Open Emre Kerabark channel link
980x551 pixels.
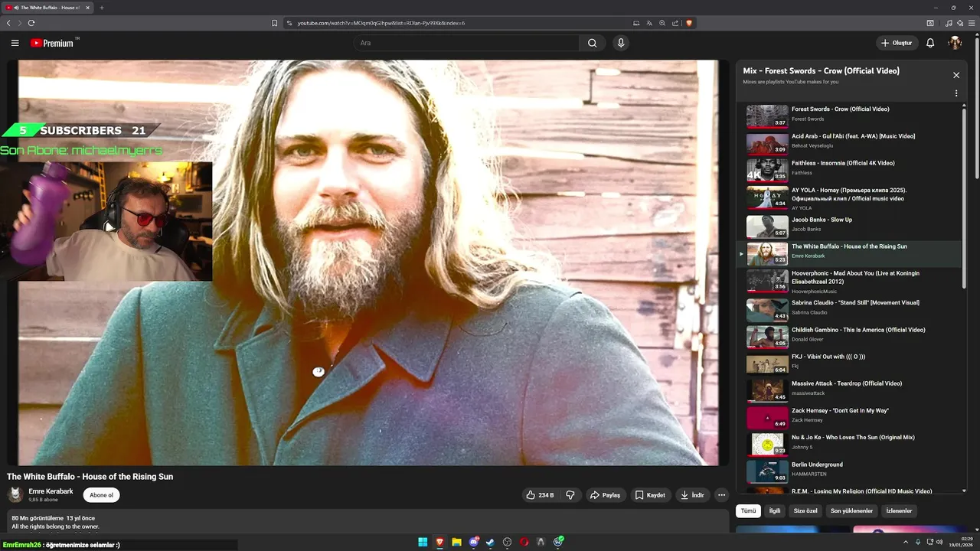point(51,491)
